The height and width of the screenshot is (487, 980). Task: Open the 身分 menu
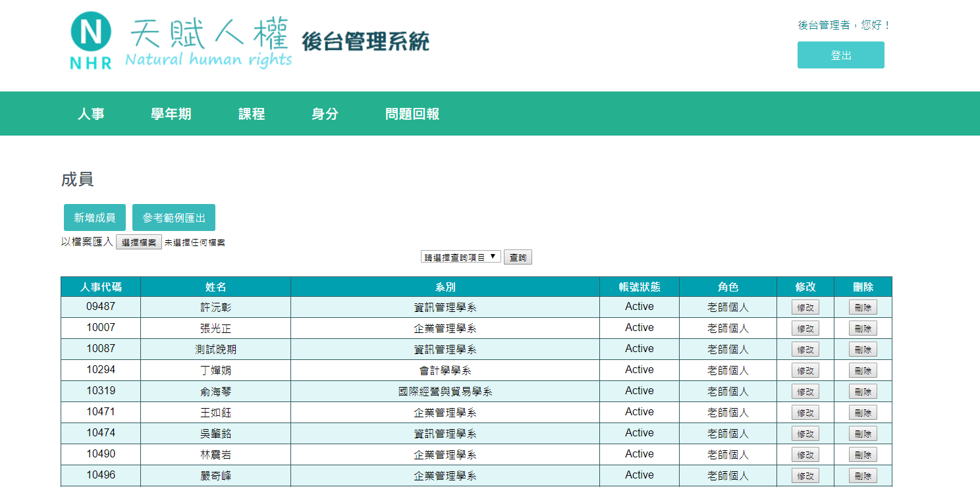pos(325,114)
